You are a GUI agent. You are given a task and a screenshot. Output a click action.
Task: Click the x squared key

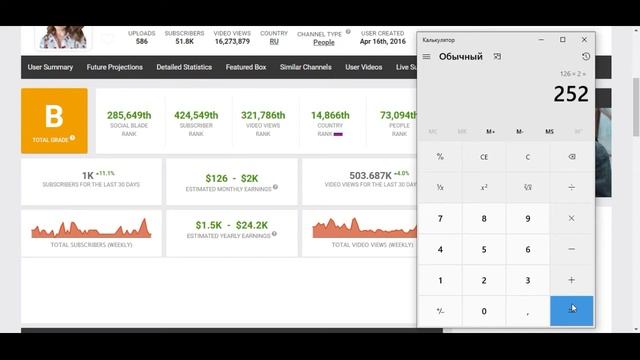coord(484,187)
